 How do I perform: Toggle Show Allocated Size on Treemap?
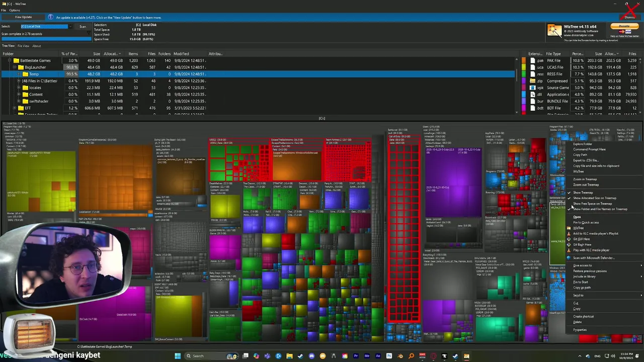[x=594, y=198]
